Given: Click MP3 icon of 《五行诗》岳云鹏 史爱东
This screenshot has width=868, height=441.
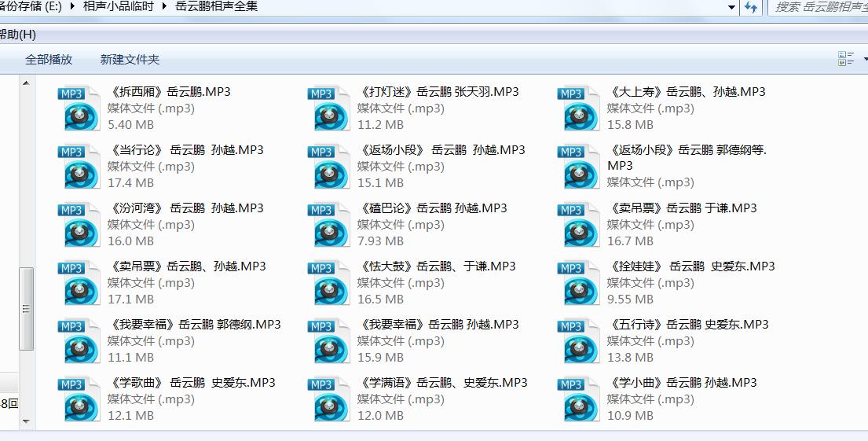Looking at the screenshot, I should [578, 340].
